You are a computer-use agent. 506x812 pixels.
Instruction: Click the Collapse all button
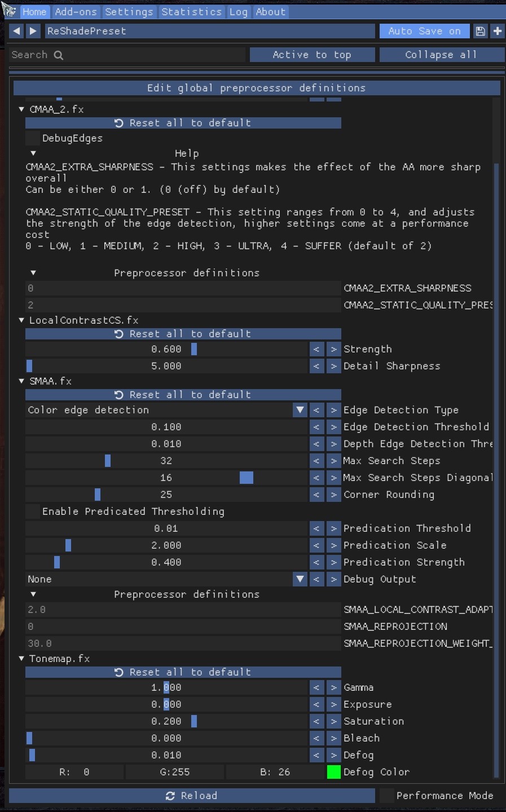click(x=442, y=55)
